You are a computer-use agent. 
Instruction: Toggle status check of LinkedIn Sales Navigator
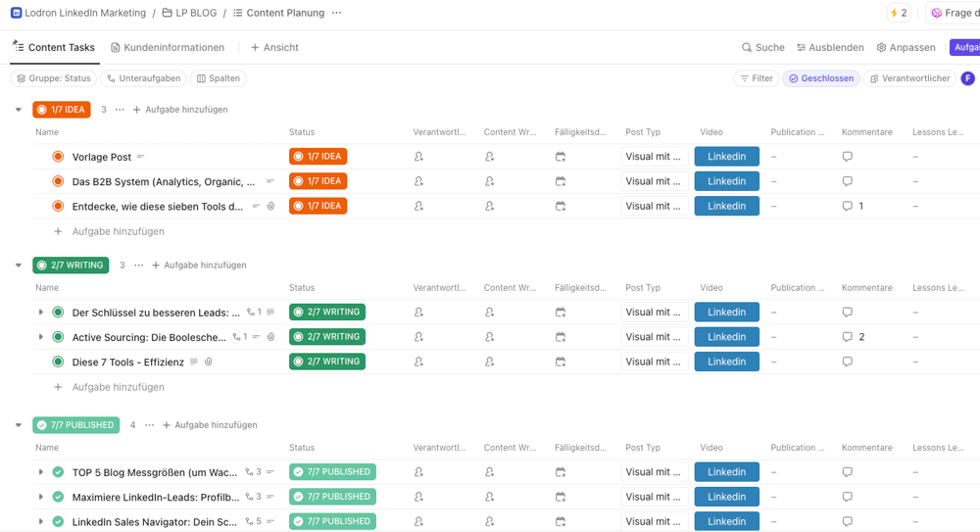pos(58,521)
